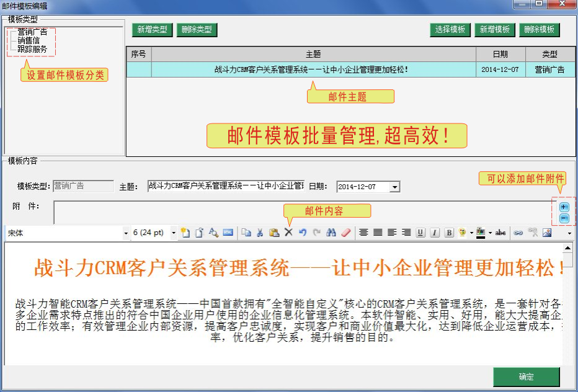Open the toolbar overflow options arrow
Viewport: 578px width, 392px height.
pyautogui.click(x=569, y=233)
